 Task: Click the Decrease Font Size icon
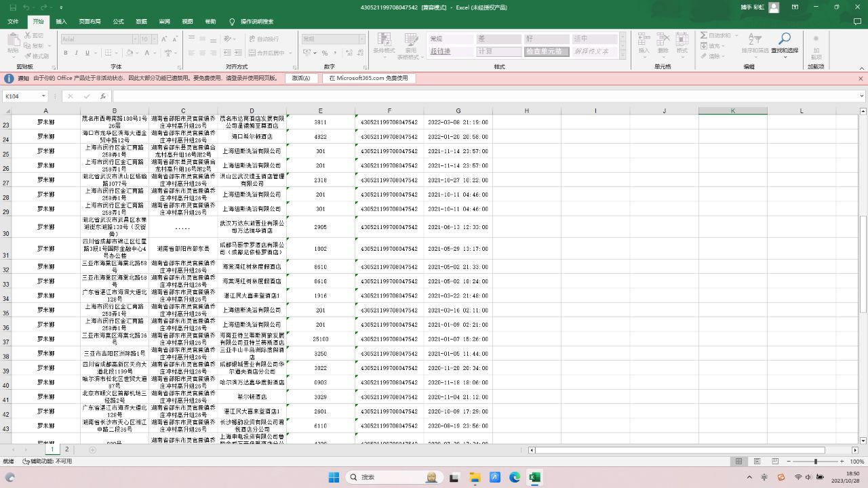coord(174,39)
